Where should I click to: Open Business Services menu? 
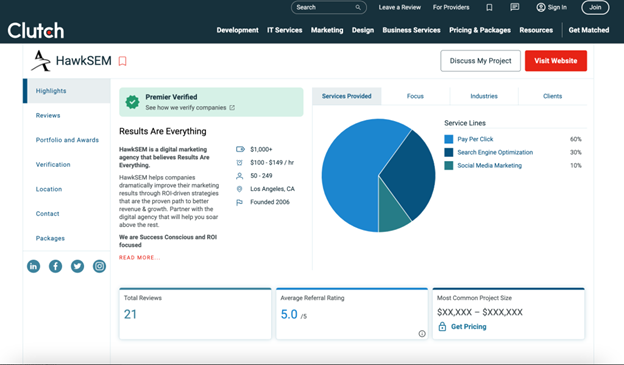tap(411, 30)
